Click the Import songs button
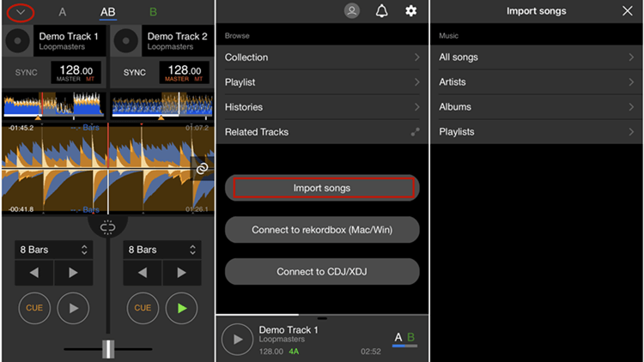This screenshot has height=362, width=644. coord(322,188)
